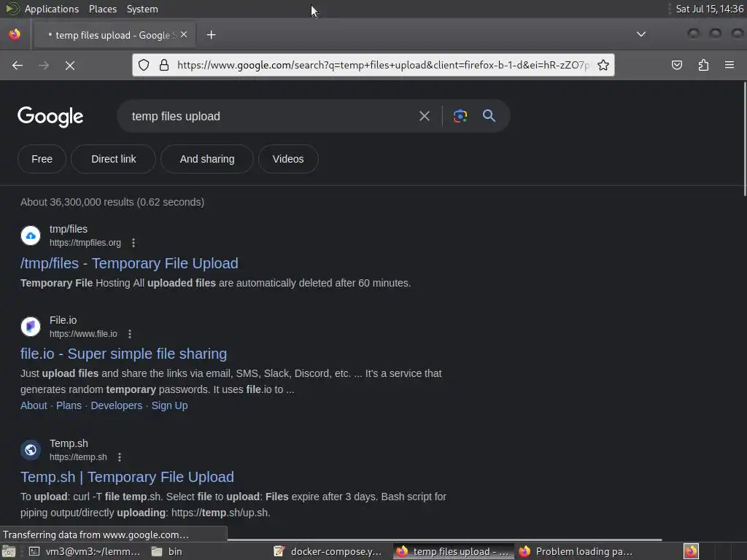Open file.io 'Sign Up' sitelink
The width and height of the screenshot is (747, 560).
click(x=169, y=405)
